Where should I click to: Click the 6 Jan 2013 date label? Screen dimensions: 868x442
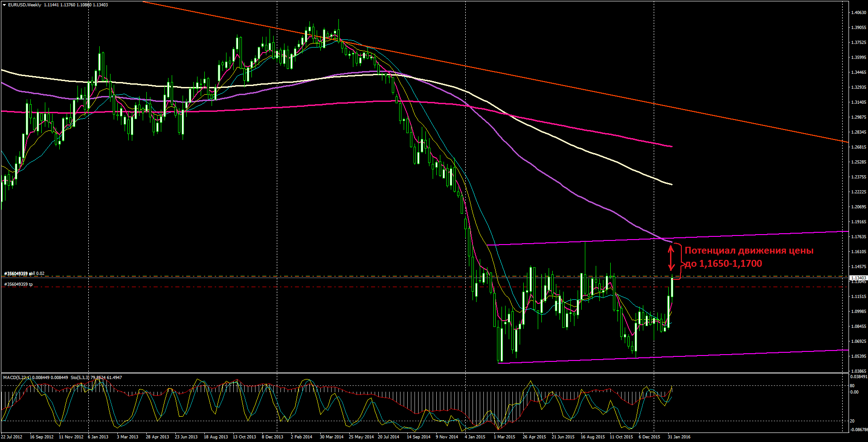98,437
